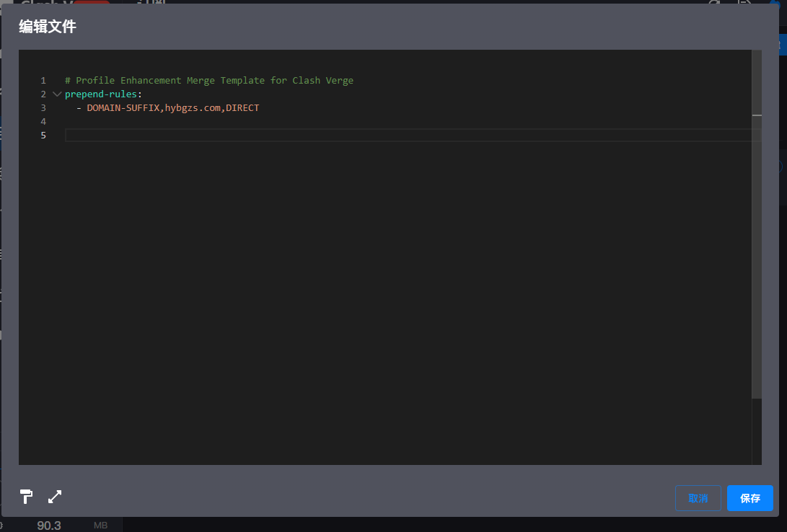Image resolution: width=787 pixels, height=532 pixels.
Task: Click the 取消 cancel button
Action: point(698,498)
